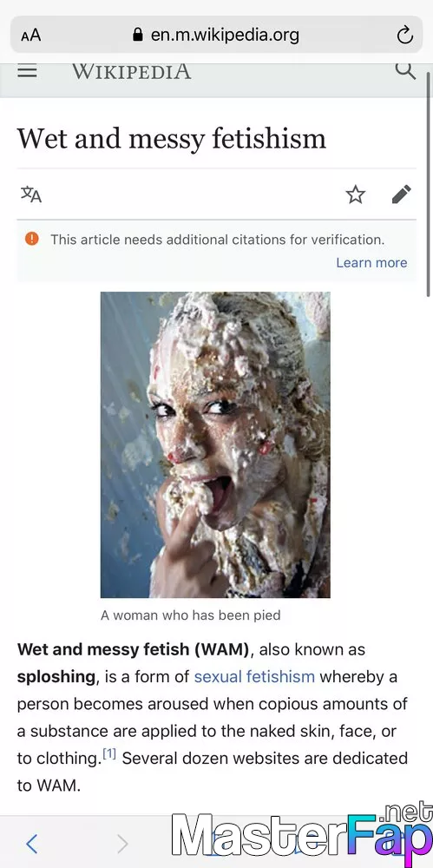The width and height of the screenshot is (433, 868).
Task: Open the language selector icon
Action: 31,194
